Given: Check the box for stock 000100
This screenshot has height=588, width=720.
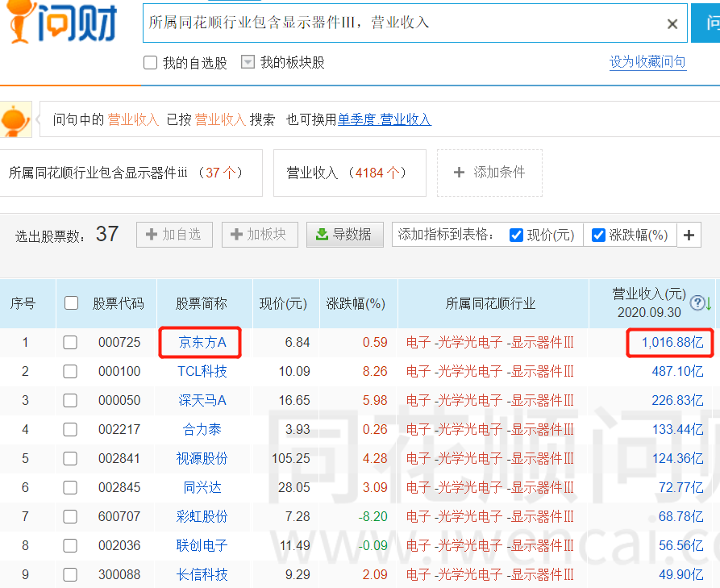Looking at the screenshot, I should tap(70, 371).
